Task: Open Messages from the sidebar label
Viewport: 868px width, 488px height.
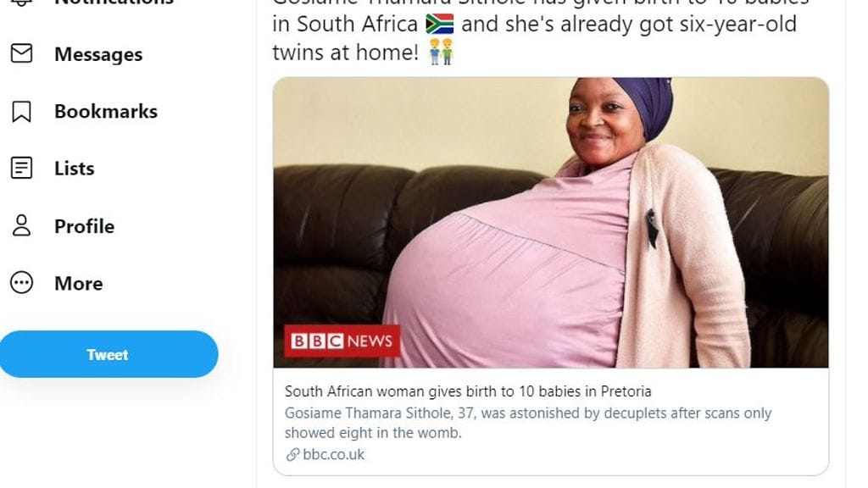Action: coord(98,54)
